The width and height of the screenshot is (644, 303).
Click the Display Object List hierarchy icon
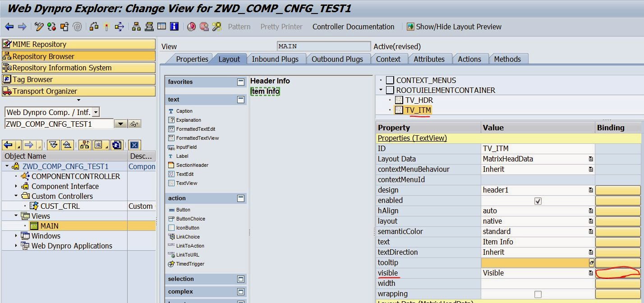click(x=136, y=27)
